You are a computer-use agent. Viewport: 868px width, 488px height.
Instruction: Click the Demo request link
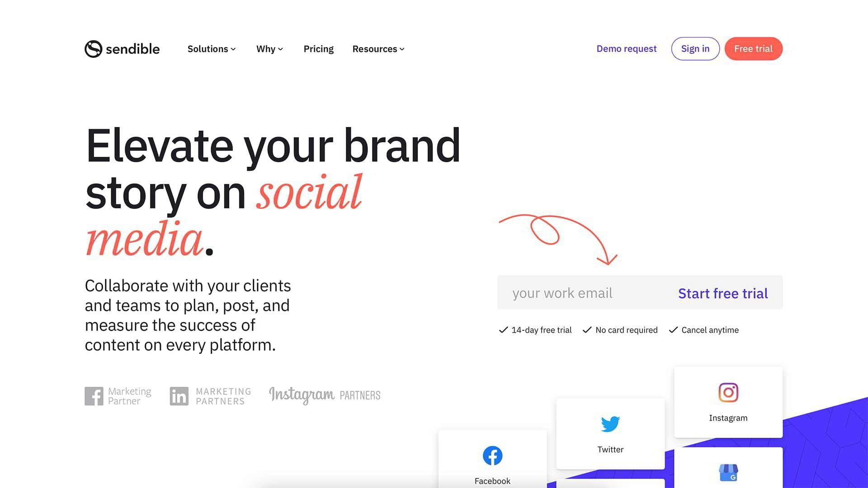click(627, 48)
